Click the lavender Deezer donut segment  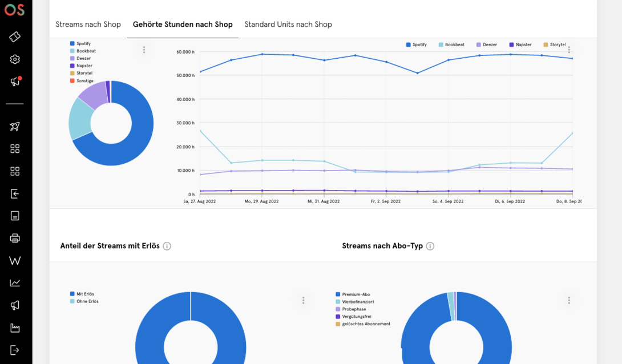93,94
